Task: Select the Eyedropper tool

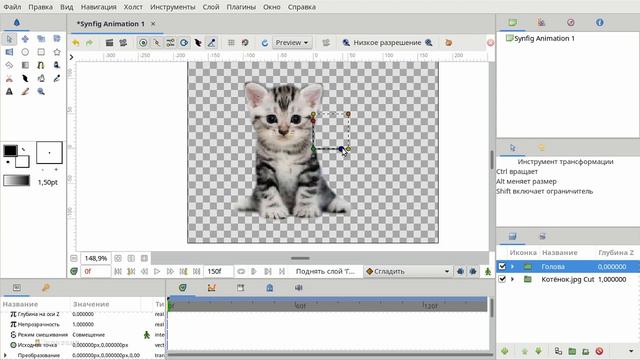Action: point(57,78)
